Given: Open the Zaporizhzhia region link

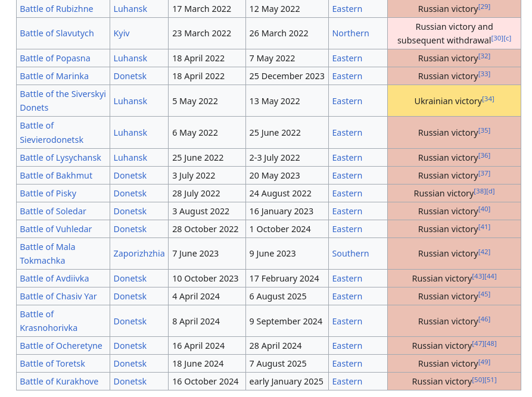Looking at the screenshot, I should (139, 254).
